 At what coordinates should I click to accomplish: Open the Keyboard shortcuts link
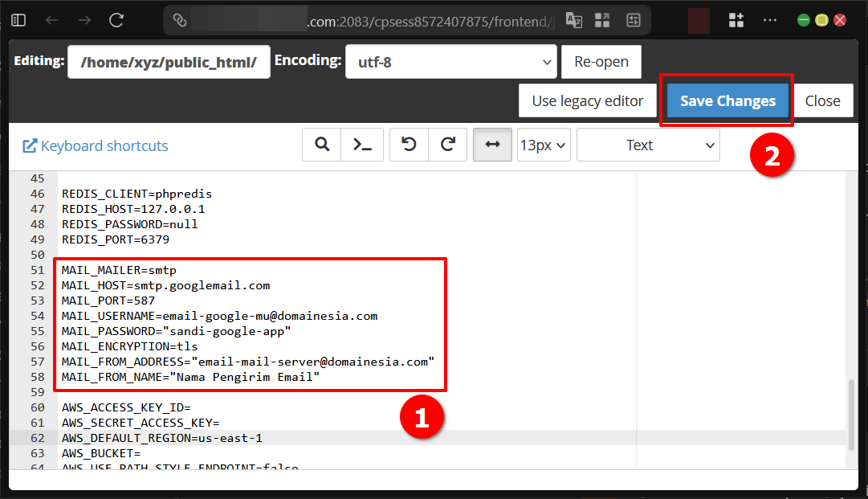click(95, 145)
